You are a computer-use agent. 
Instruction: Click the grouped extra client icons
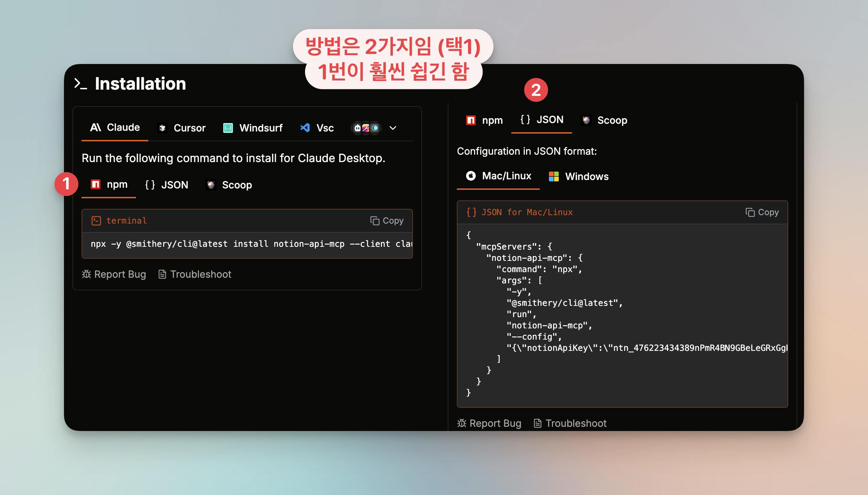tap(366, 128)
